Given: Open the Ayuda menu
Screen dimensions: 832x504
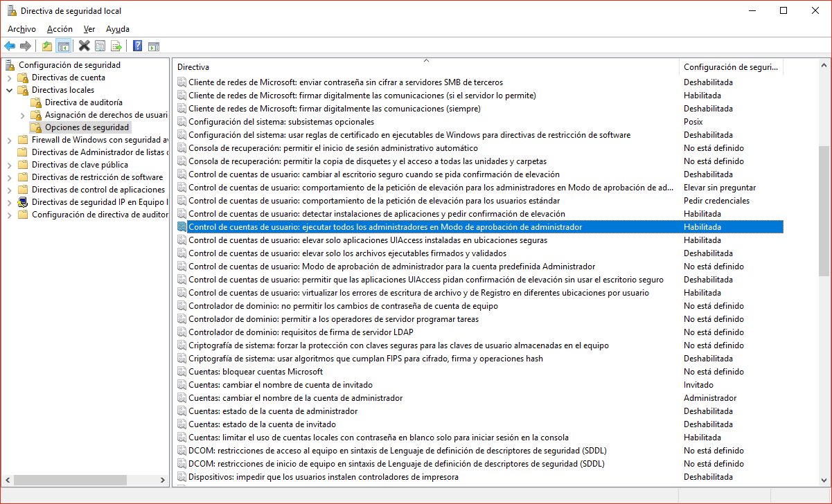Looking at the screenshot, I should coord(118,29).
